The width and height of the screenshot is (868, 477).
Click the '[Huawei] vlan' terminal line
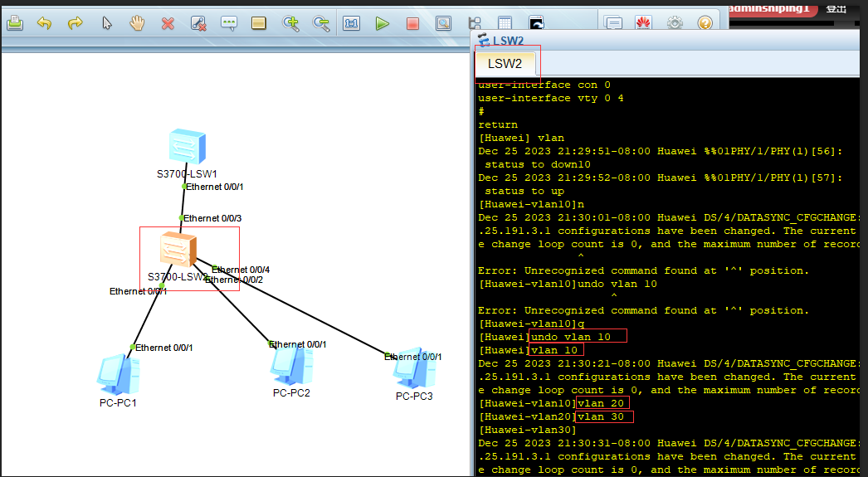(x=521, y=138)
